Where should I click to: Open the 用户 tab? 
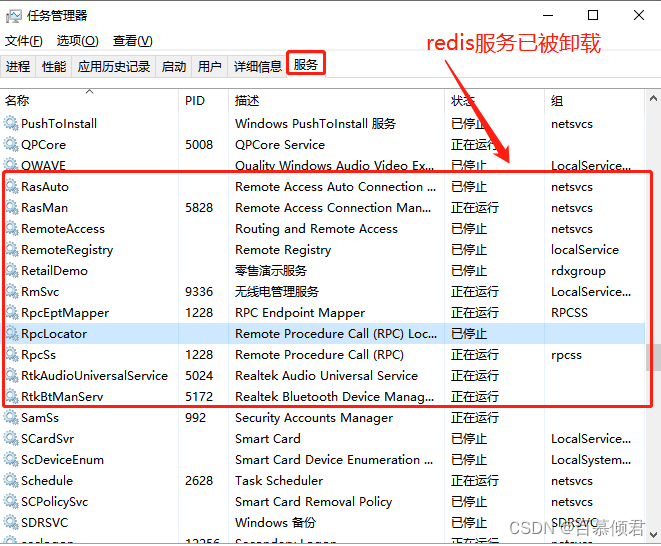tap(210, 66)
